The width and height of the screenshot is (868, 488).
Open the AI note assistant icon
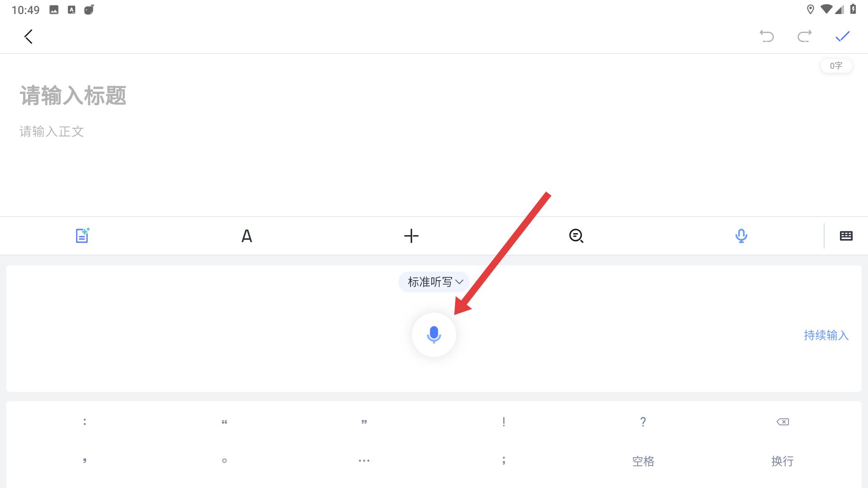[x=82, y=235]
